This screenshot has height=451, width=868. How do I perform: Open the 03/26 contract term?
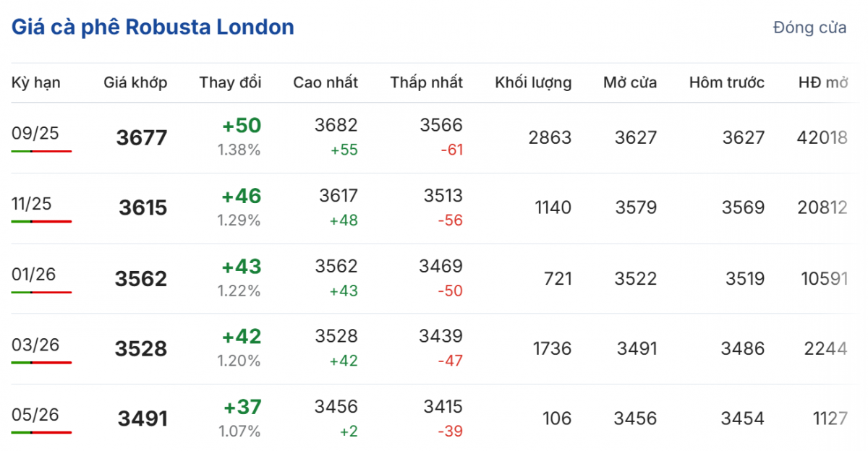click(x=35, y=345)
